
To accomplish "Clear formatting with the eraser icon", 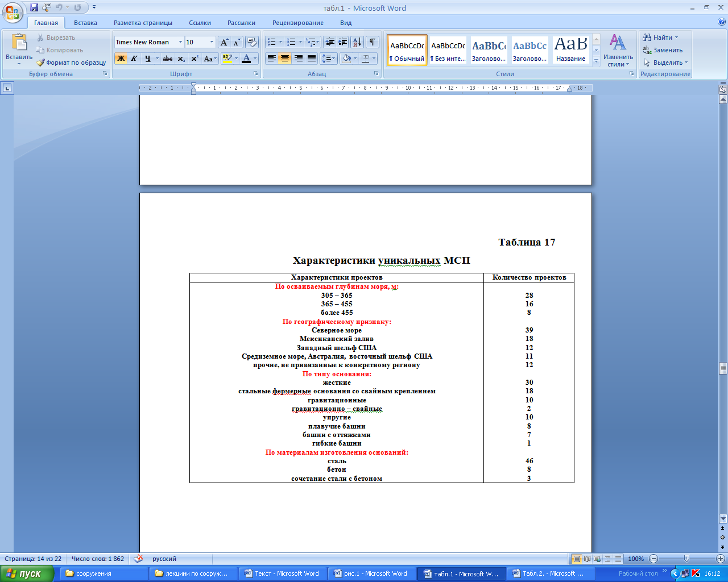I will click(253, 42).
